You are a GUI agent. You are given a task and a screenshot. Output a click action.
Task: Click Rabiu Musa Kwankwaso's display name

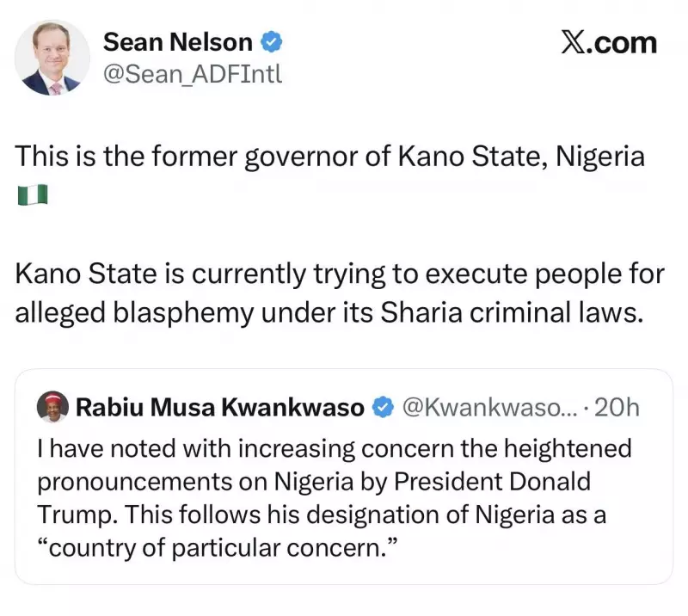point(219,407)
